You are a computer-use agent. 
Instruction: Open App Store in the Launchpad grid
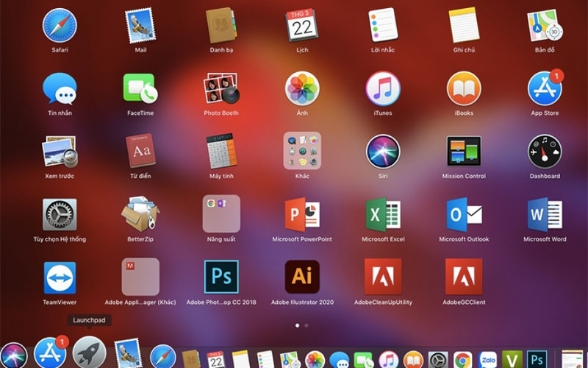pos(545,88)
